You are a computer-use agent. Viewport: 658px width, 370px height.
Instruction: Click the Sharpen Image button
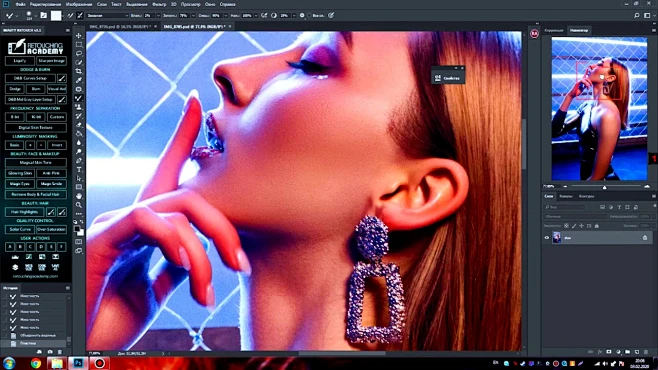pos(51,61)
